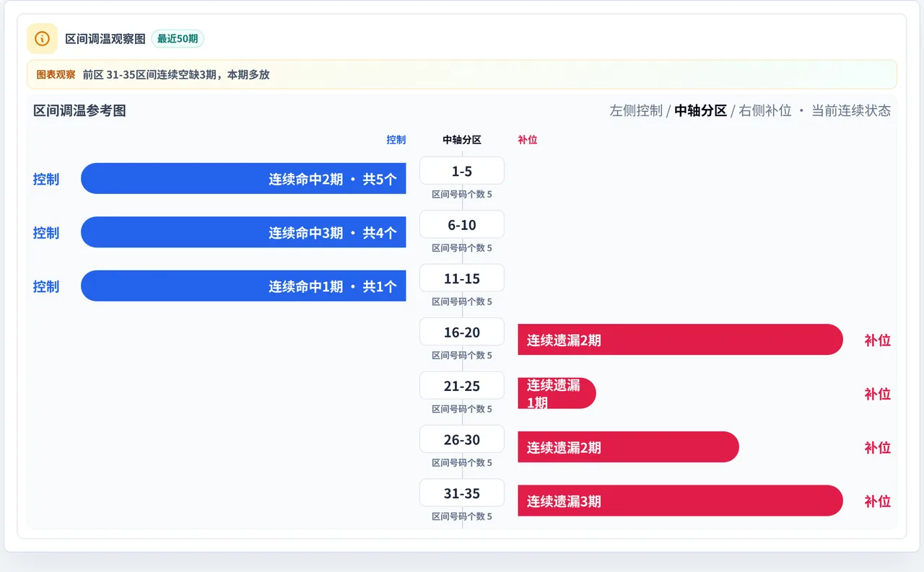
Task: Click the red 连续遗漏2期 bar in the 16-20 row
Action: [680, 340]
